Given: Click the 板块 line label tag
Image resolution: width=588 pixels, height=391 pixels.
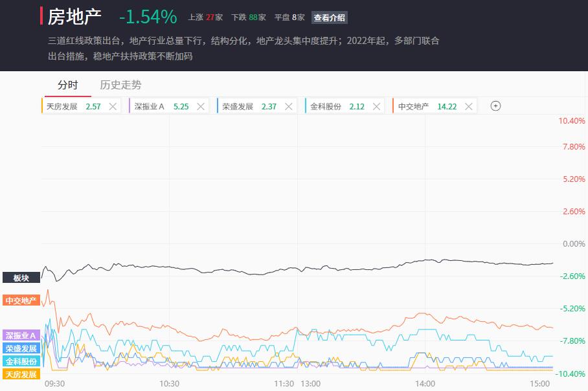Looking at the screenshot, I should point(21,278).
